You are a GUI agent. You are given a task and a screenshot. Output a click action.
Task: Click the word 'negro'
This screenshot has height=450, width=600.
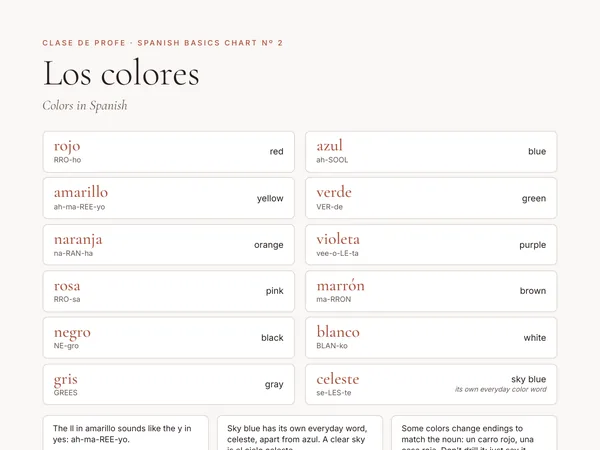(x=72, y=333)
